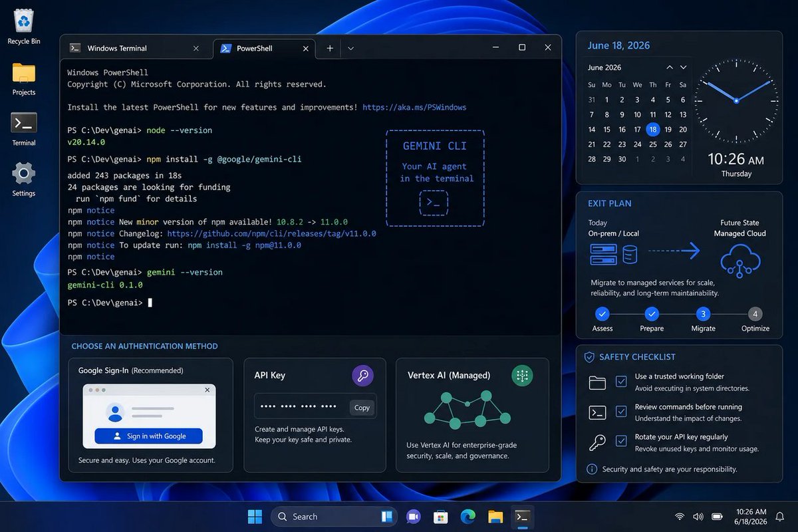Viewport: 798px width, 532px height.
Task: Click the security info circle icon
Action: coord(592,469)
